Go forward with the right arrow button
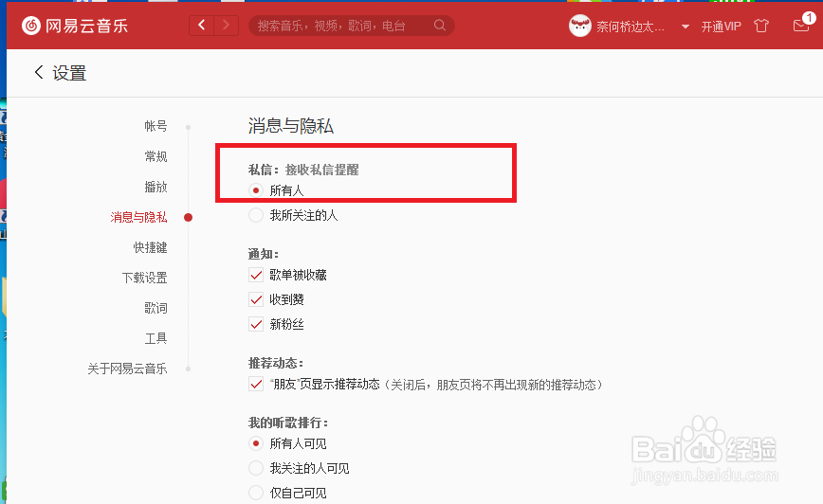 [x=227, y=26]
